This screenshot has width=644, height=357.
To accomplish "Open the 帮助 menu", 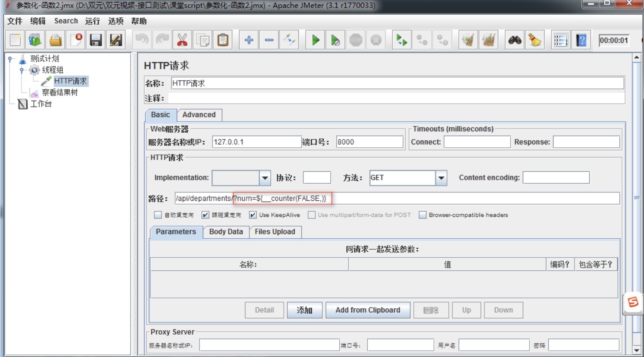I will [139, 21].
